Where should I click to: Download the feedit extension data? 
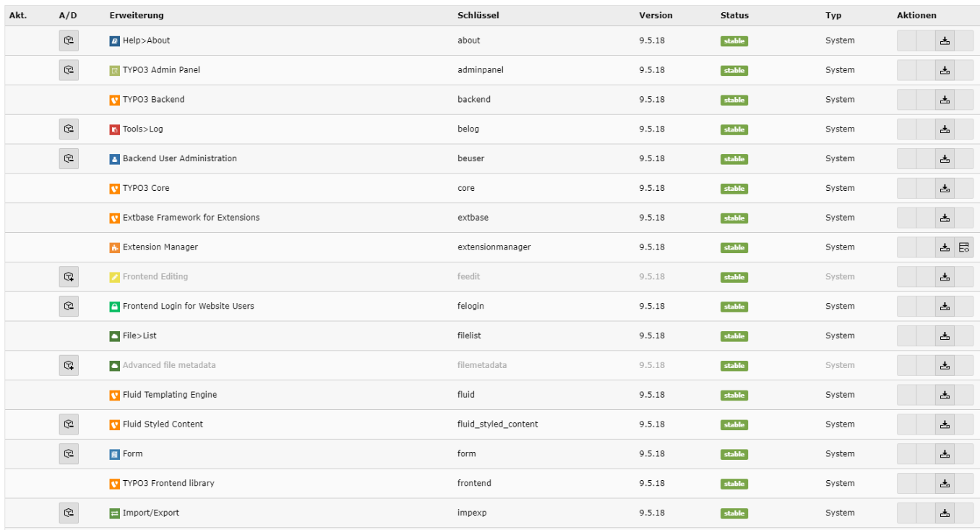pos(945,277)
